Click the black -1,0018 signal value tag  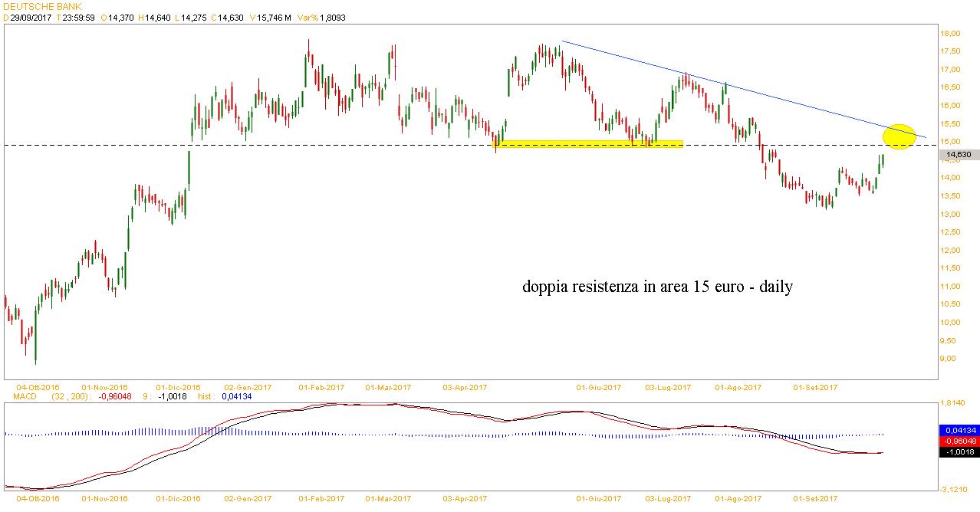(959, 452)
